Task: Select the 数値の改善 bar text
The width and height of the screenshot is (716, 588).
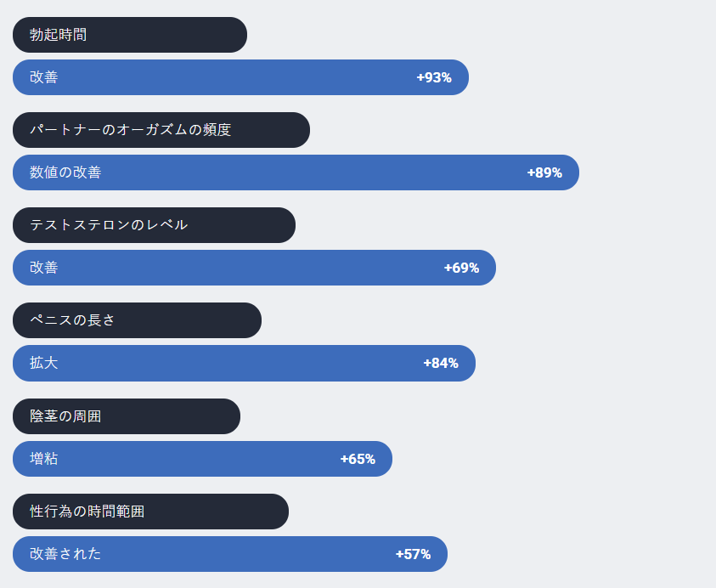Action: pos(65,172)
